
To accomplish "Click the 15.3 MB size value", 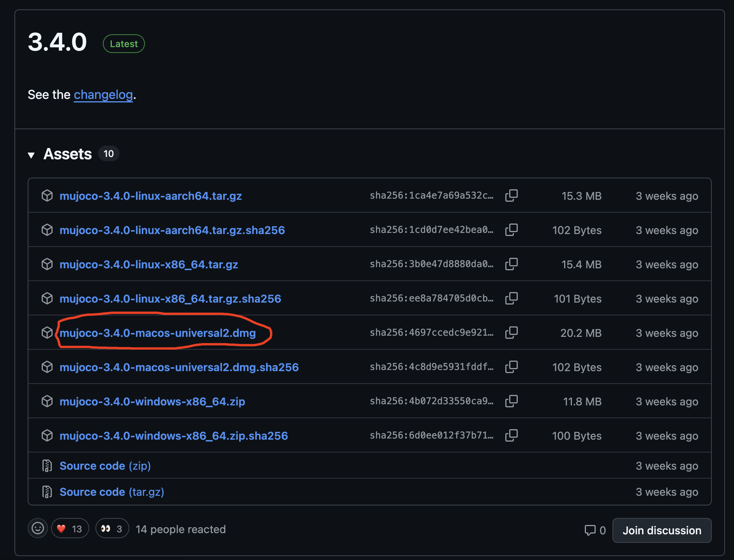I will 581,196.
